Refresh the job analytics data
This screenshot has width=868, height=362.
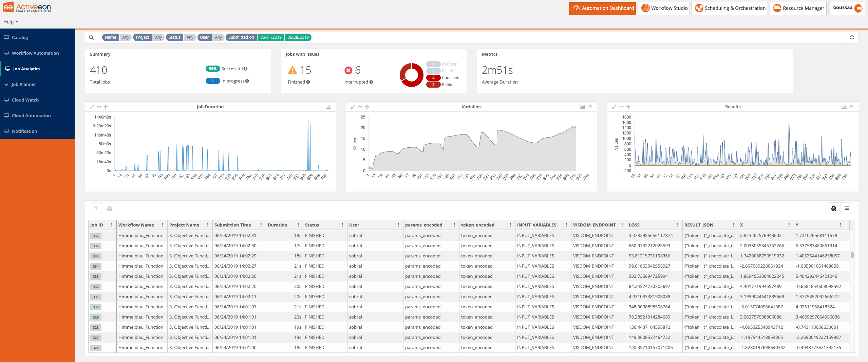click(x=852, y=37)
